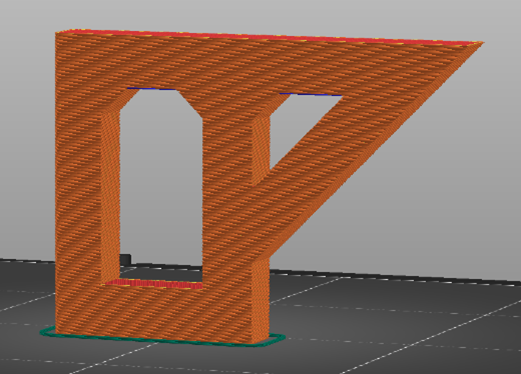Viewport: 521px width, 374px height.
Task: Click the narrow right-facing side wall at the base
Action: (x=261, y=300)
